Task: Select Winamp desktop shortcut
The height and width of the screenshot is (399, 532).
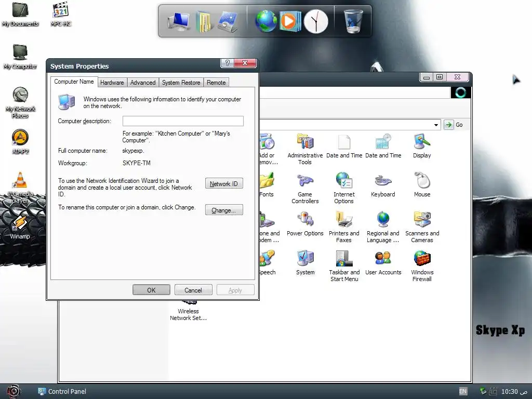Action: point(20,227)
